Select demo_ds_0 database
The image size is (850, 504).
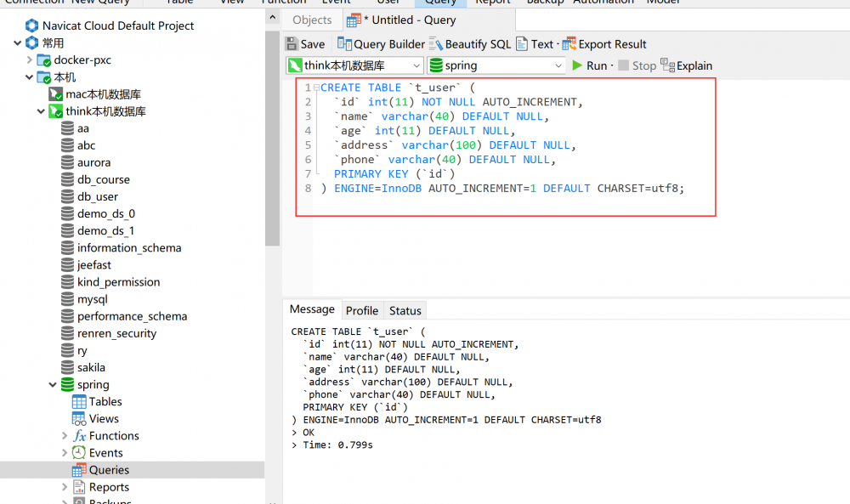coord(106,213)
